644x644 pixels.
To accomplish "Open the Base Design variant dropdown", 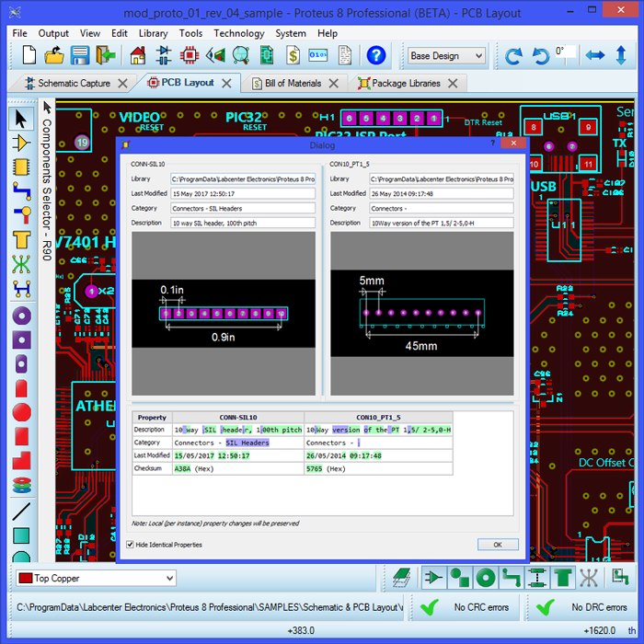I will [447, 56].
